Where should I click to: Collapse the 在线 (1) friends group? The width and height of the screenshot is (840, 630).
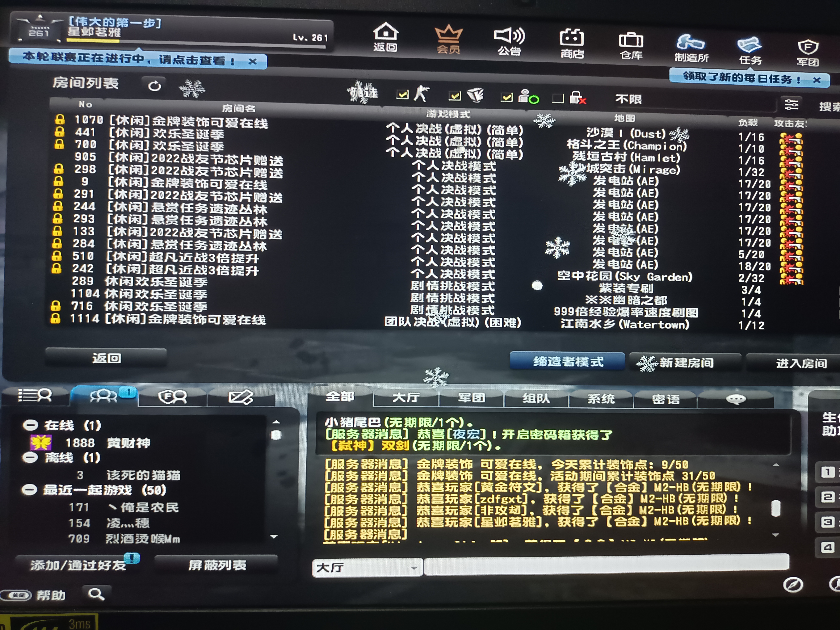(30, 425)
